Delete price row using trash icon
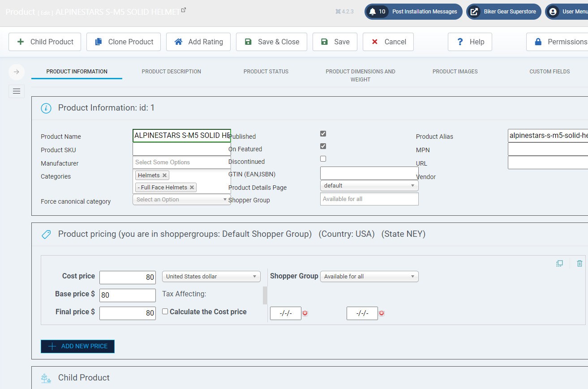Image resolution: width=588 pixels, height=389 pixels. pyautogui.click(x=579, y=264)
